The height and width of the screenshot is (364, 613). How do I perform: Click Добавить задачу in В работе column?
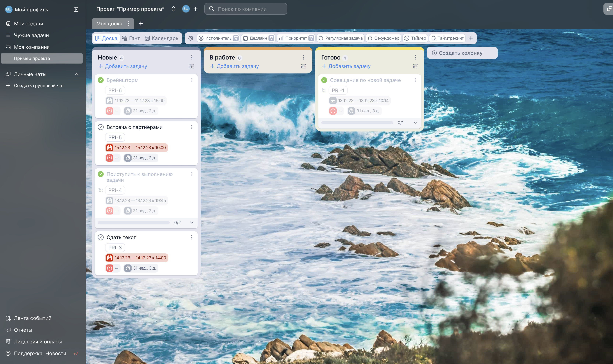coord(234,66)
